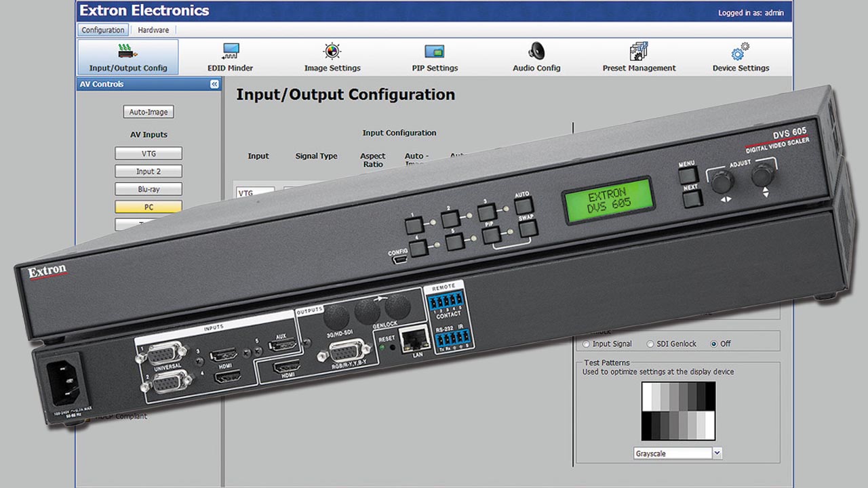Viewport: 868px width, 488px height.
Task: Open the Grayscale test pattern dropdown
Action: click(717, 453)
